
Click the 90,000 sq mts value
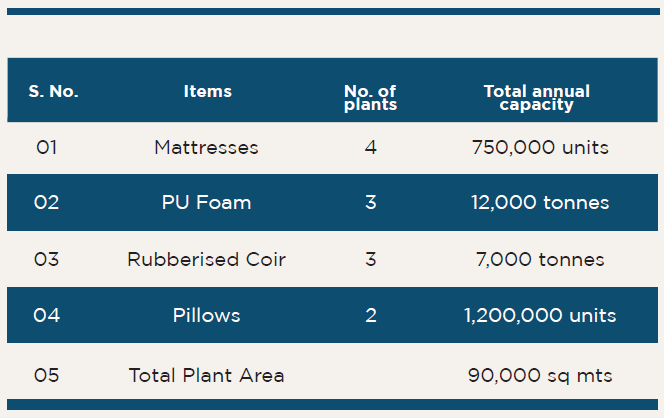pos(540,376)
